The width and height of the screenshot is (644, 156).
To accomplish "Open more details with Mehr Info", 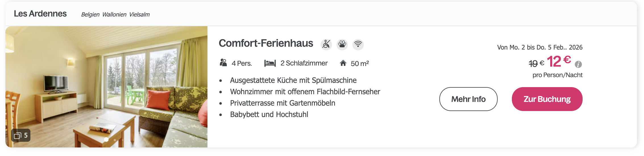I will pyautogui.click(x=468, y=99).
